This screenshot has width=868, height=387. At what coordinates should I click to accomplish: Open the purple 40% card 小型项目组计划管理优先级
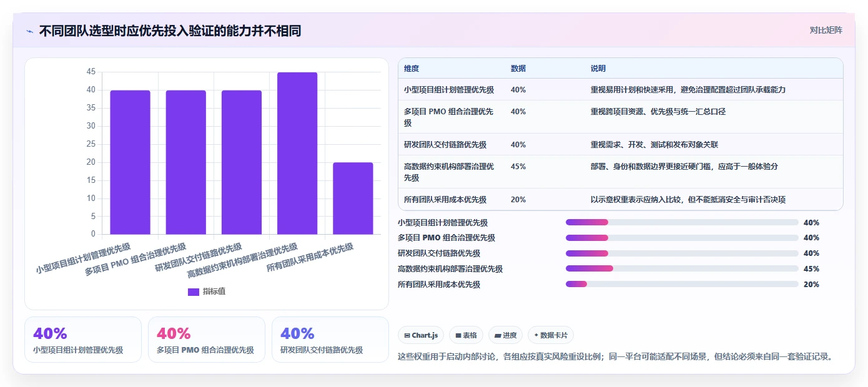(83, 340)
